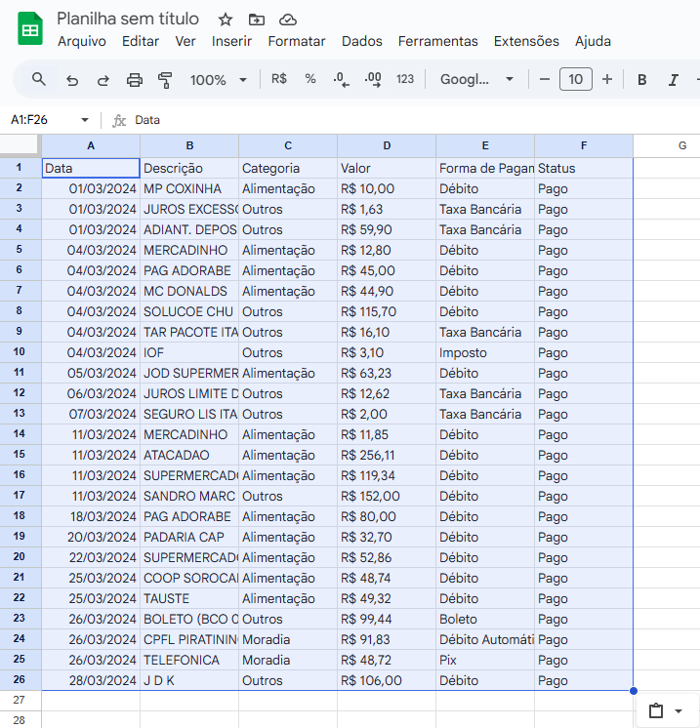Click cell with value R$ 256,11
The width and height of the screenshot is (700, 728).
(387, 455)
